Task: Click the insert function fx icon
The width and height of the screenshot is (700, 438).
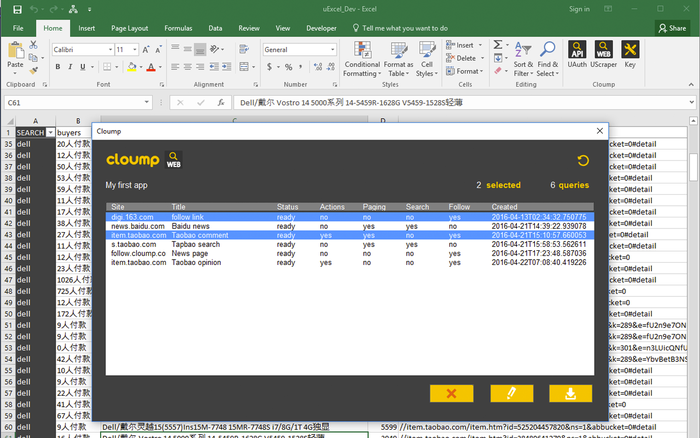Action: pos(221,103)
